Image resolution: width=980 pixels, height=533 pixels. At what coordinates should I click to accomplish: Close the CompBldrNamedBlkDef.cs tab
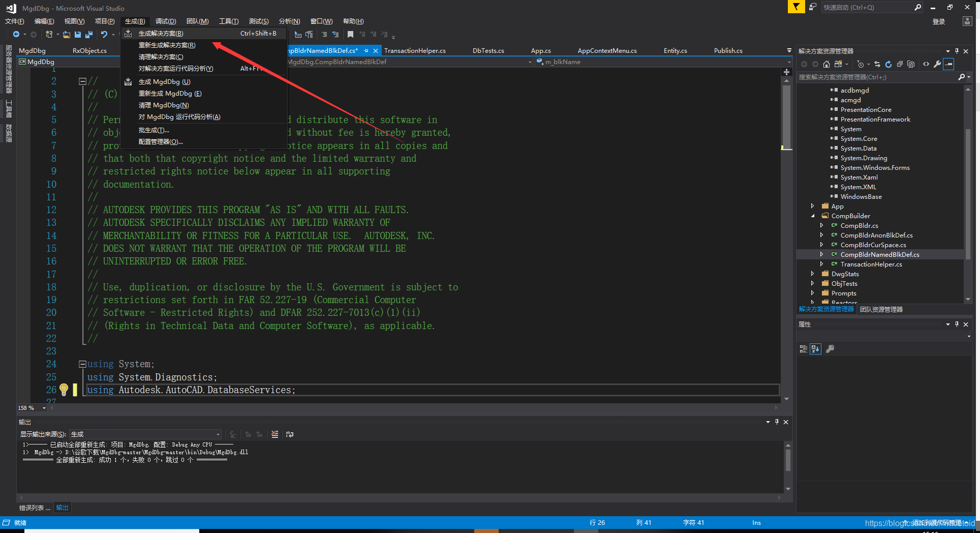376,51
